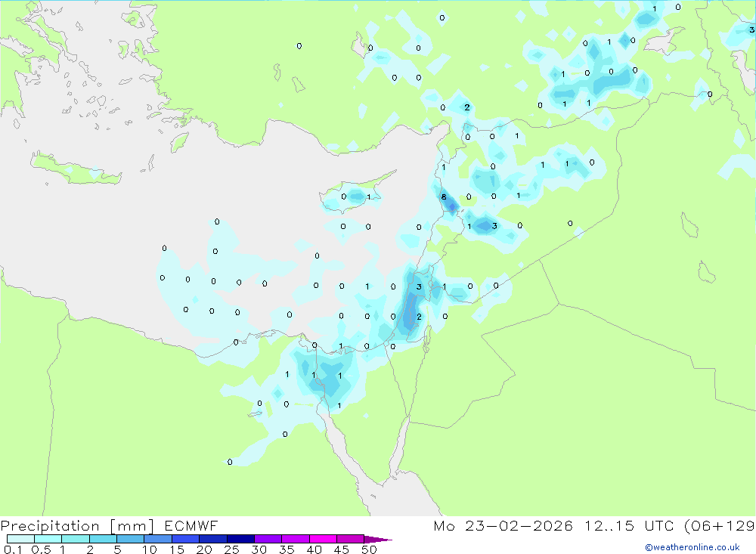Screen dimensions: 756x554
Task: Click the legend label '35'
Action: click(x=287, y=549)
